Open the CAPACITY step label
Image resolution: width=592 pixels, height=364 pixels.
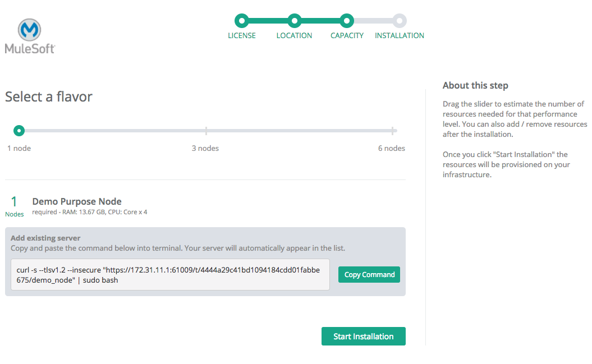(x=347, y=35)
